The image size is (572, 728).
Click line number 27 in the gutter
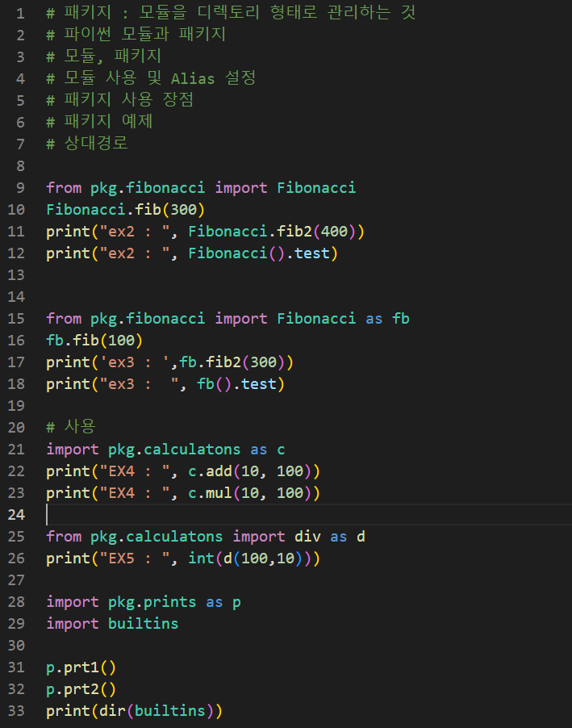point(16,580)
